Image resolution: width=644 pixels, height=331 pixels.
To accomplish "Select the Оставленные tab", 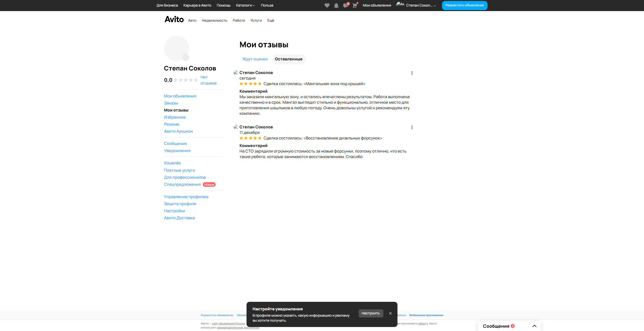I will click(x=289, y=59).
